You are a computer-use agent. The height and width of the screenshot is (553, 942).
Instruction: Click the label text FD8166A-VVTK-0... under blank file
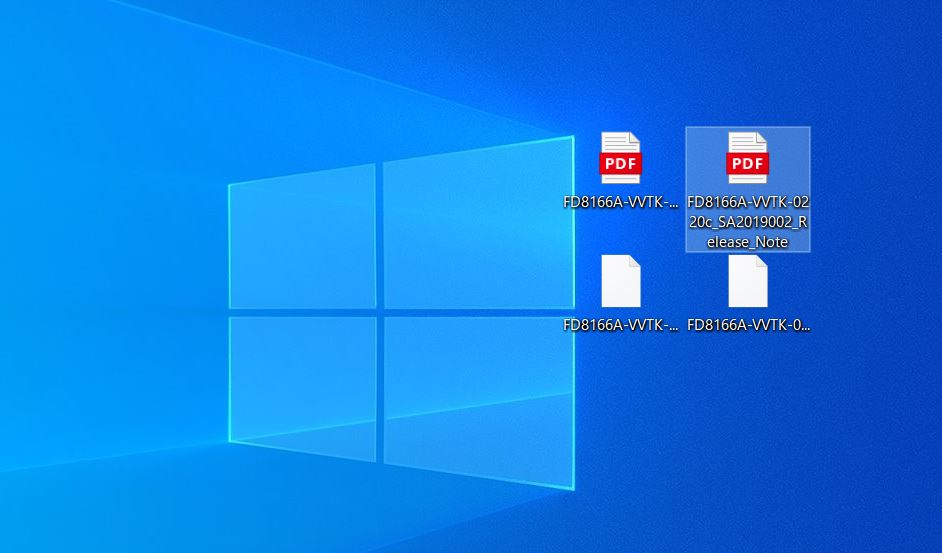748,325
